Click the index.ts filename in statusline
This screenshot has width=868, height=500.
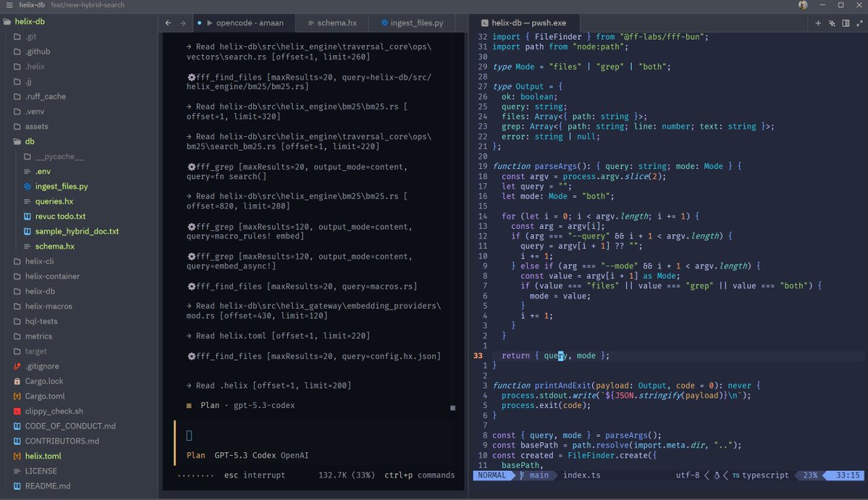581,475
